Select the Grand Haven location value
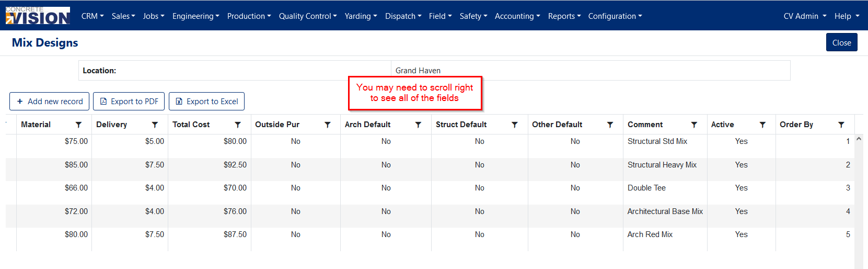868x269 pixels. coord(418,71)
